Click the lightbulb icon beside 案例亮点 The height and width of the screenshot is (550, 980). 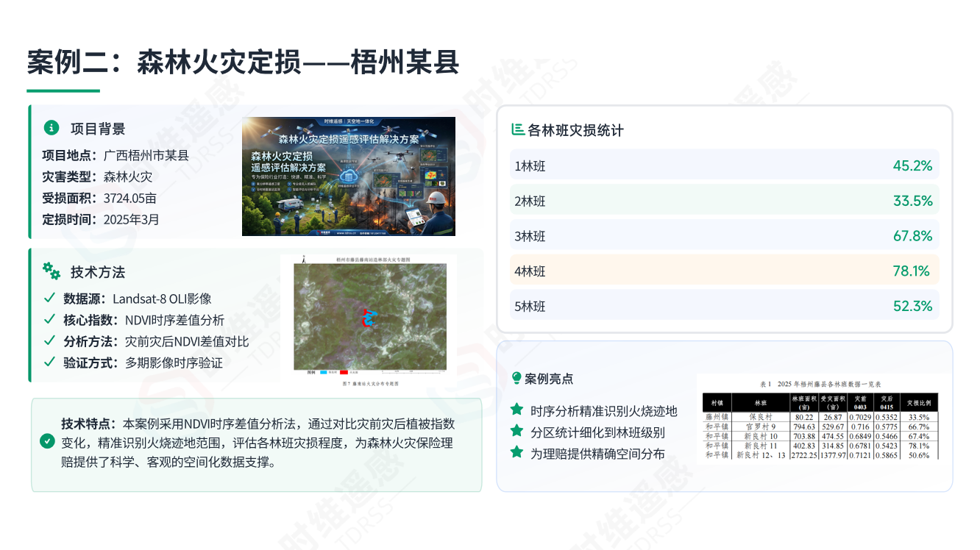tap(516, 378)
